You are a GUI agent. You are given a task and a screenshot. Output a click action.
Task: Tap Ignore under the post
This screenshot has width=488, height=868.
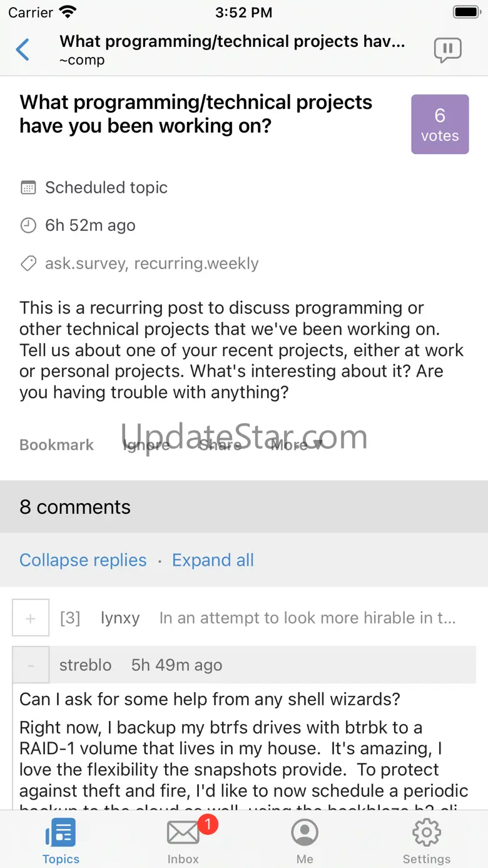click(146, 445)
